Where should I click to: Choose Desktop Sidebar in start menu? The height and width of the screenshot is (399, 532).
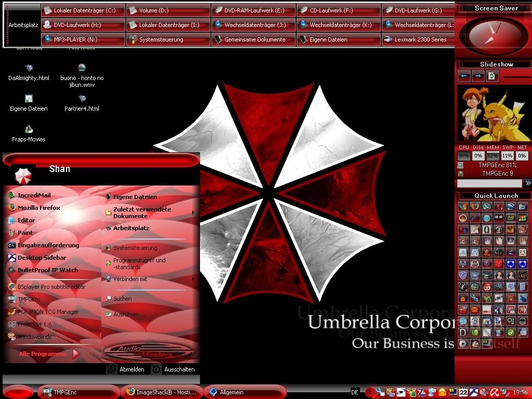37,258
